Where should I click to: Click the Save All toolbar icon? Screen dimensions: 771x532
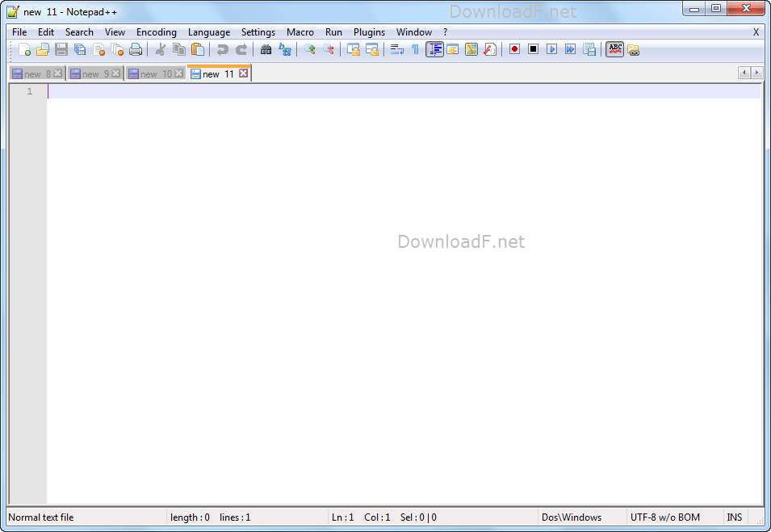click(x=80, y=49)
